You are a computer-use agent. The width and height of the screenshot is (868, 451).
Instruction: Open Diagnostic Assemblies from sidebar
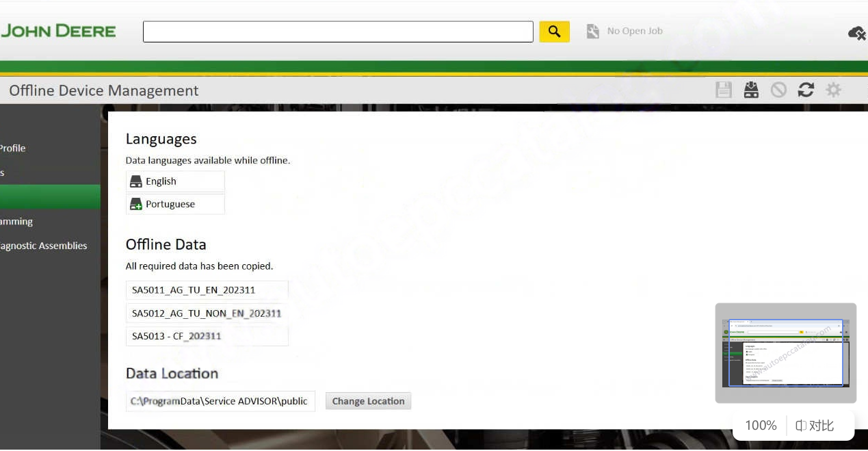click(43, 246)
